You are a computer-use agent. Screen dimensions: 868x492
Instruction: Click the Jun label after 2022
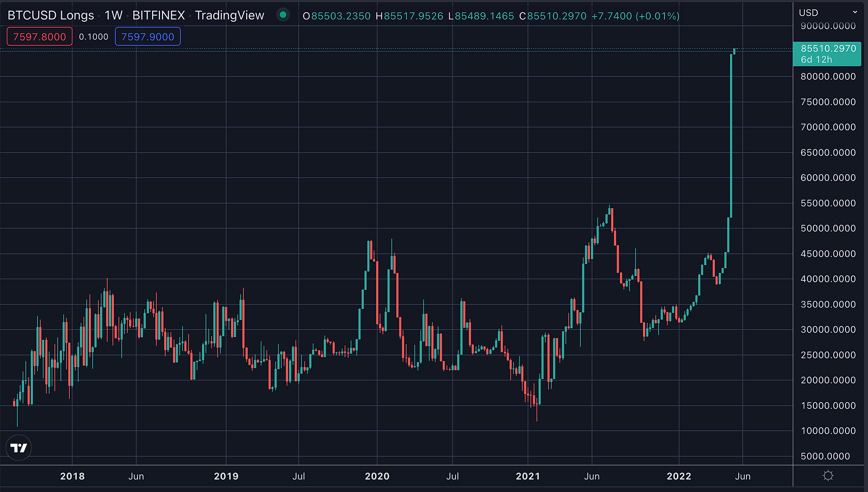743,476
